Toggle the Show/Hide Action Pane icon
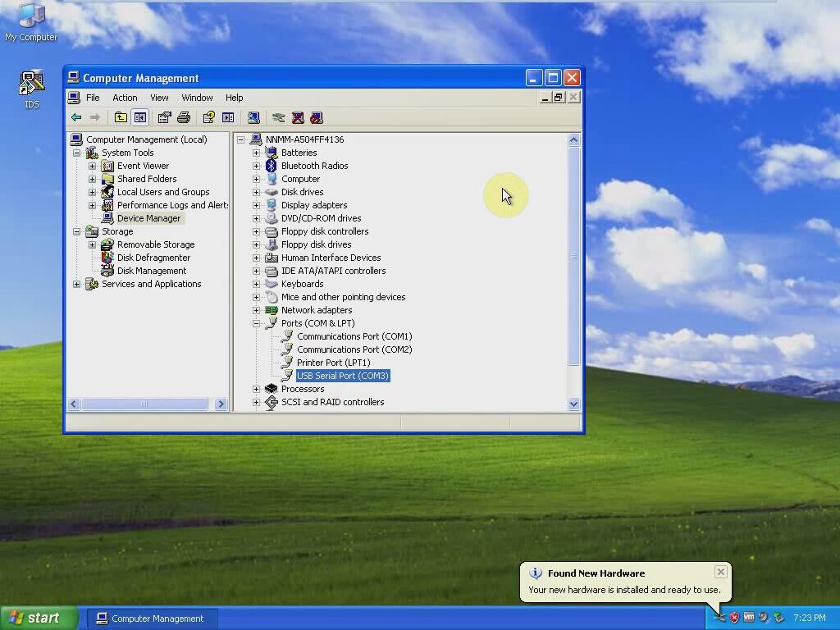 [228, 117]
